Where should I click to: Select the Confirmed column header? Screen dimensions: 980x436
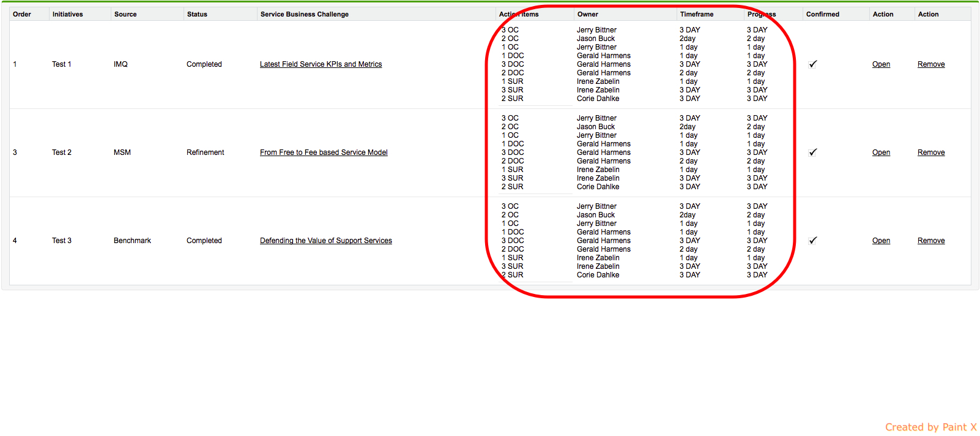coord(823,14)
